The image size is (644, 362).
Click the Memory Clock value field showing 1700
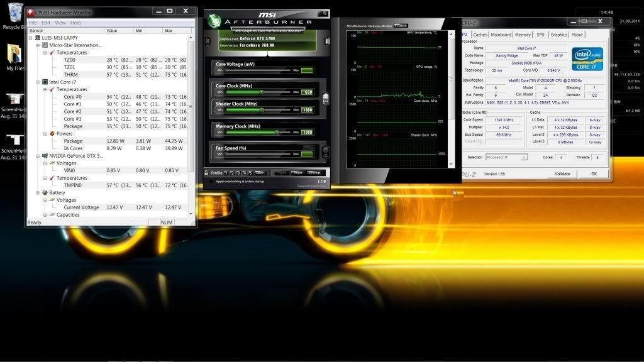point(307,132)
